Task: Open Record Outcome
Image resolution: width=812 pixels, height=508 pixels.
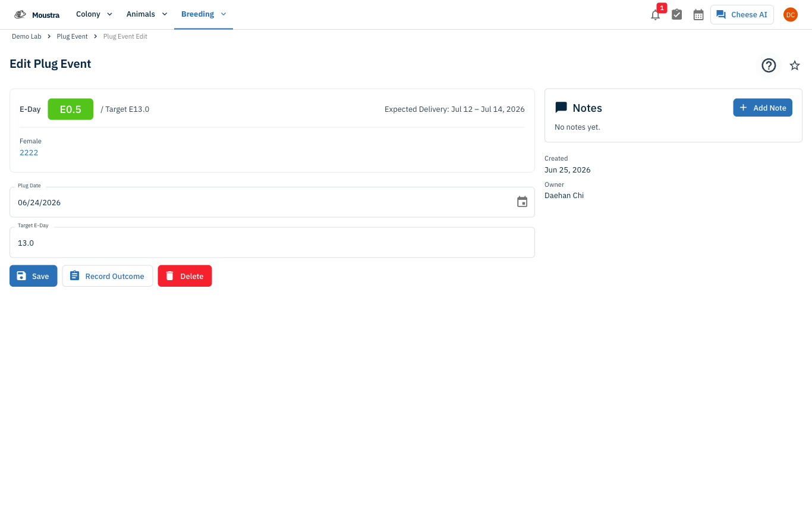Action: click(108, 276)
